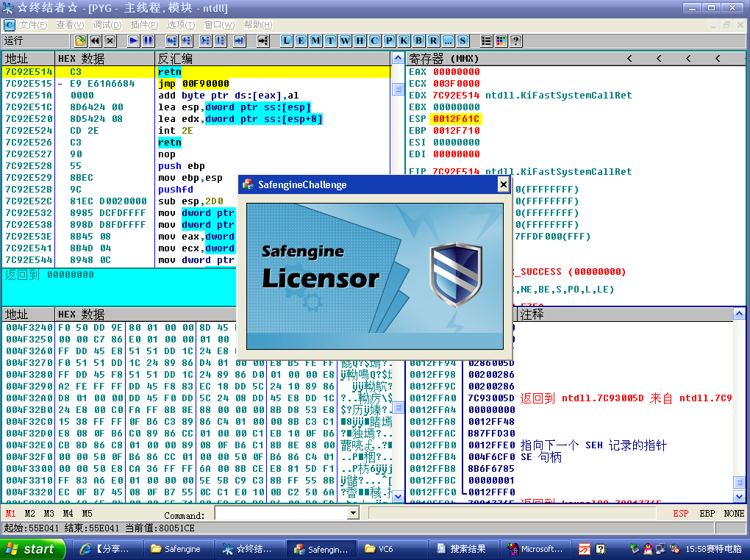The image size is (750, 560).
Task: Click the Step over toolbar icon
Action: tap(187, 40)
